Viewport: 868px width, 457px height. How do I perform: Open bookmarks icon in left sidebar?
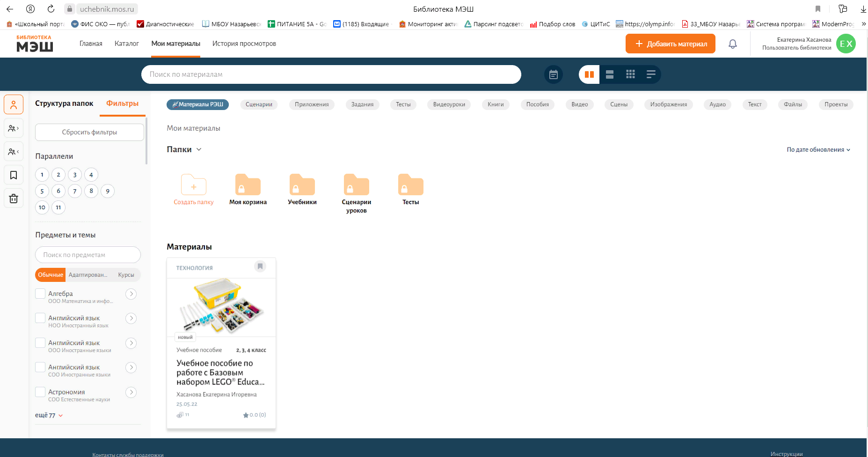click(14, 175)
